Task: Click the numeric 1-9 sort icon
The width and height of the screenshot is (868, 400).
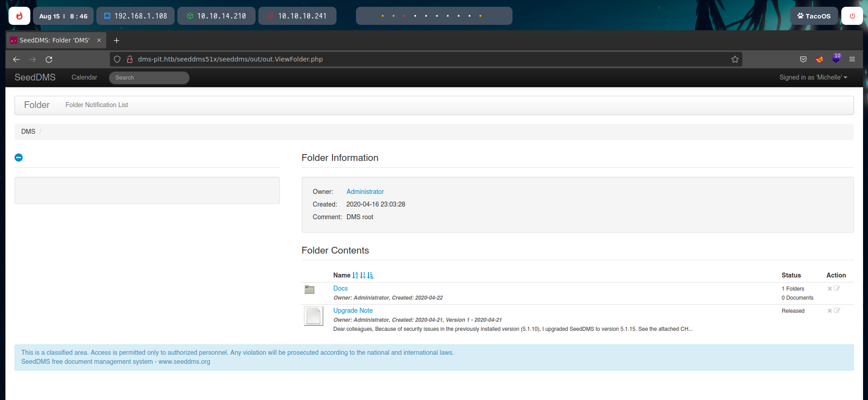Action: click(363, 275)
